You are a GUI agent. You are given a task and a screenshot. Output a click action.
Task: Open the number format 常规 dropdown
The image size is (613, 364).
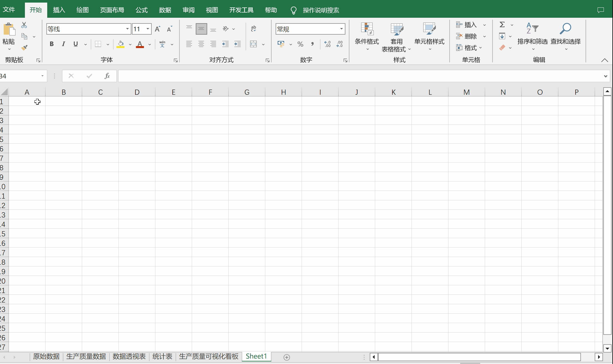pos(341,29)
